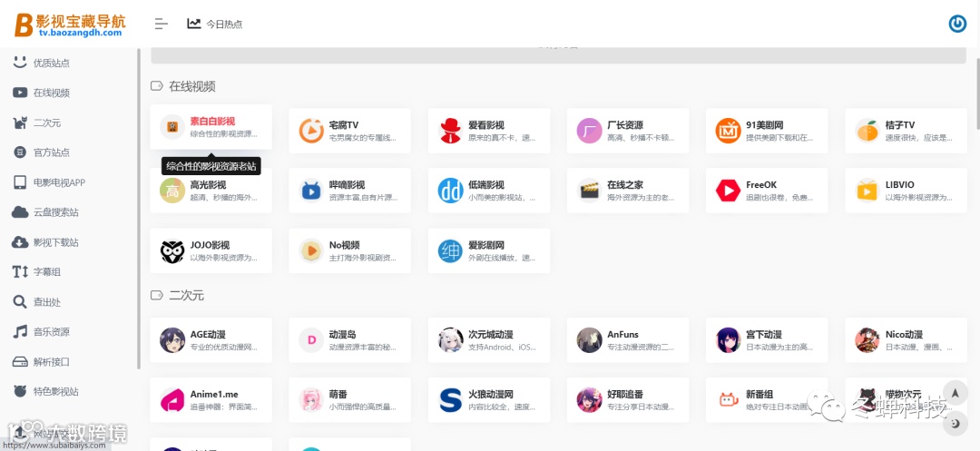980x451 pixels.
Task: Click the Anime1.me pink icon
Action: tap(171, 400)
